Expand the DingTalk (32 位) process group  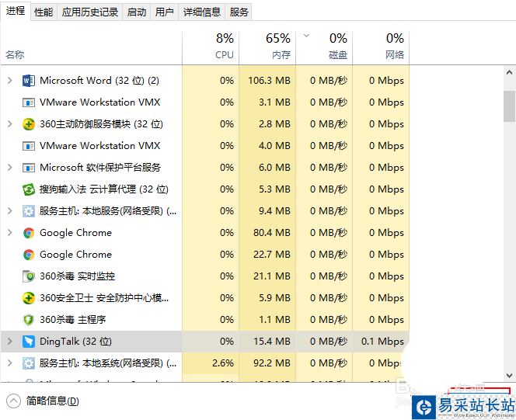(x=10, y=342)
